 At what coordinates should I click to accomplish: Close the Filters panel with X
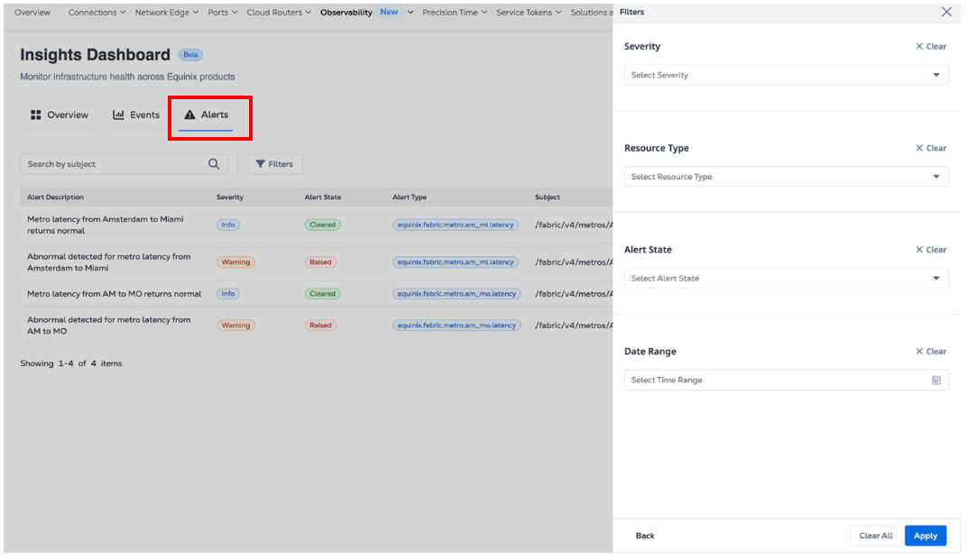(946, 12)
